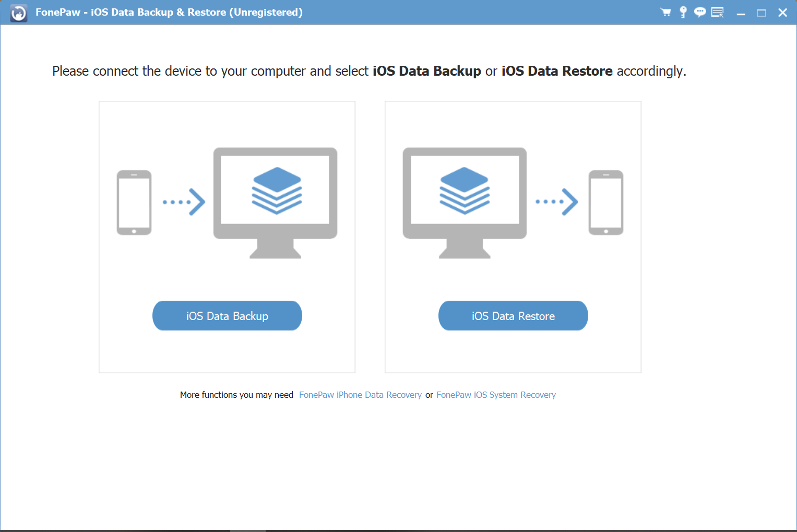Click the phone graphic in restore panel
This screenshot has width=797, height=532.
click(605, 203)
